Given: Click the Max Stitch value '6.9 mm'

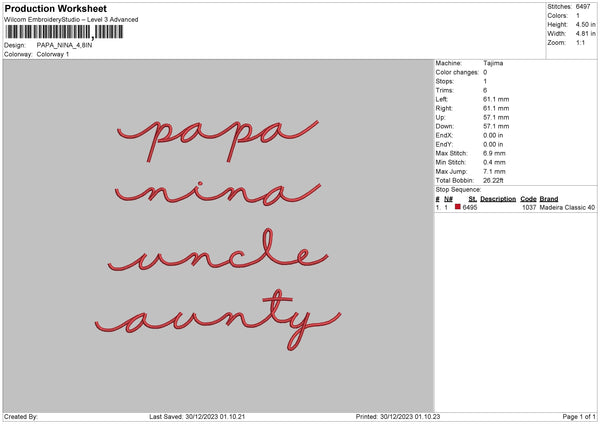Looking at the screenshot, I should (494, 153).
